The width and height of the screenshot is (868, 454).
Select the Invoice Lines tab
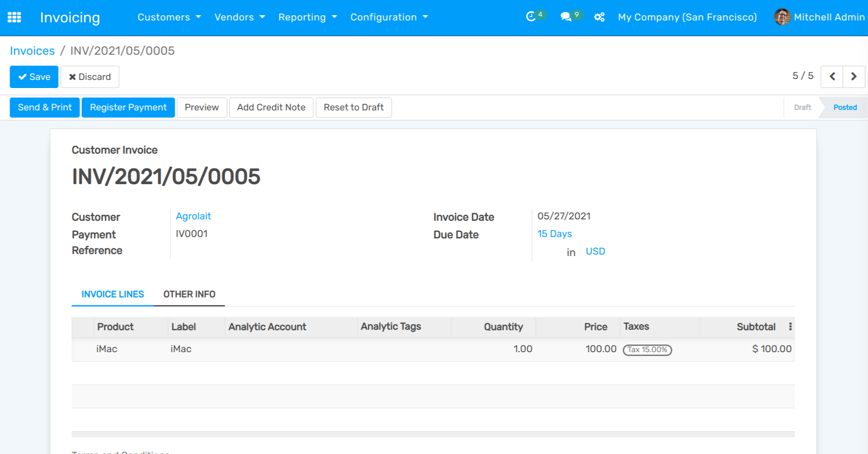[x=112, y=294]
